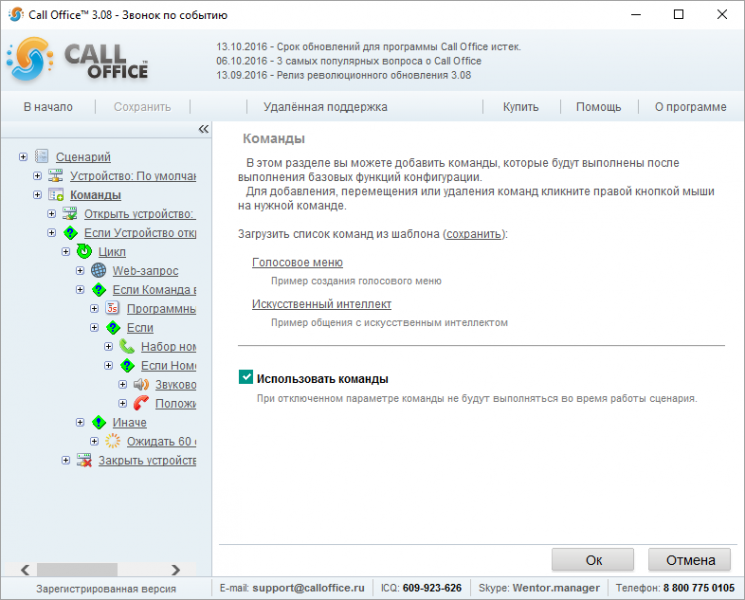Expand the Закрыть устройство node
This screenshot has height=600, width=745.
[66, 460]
